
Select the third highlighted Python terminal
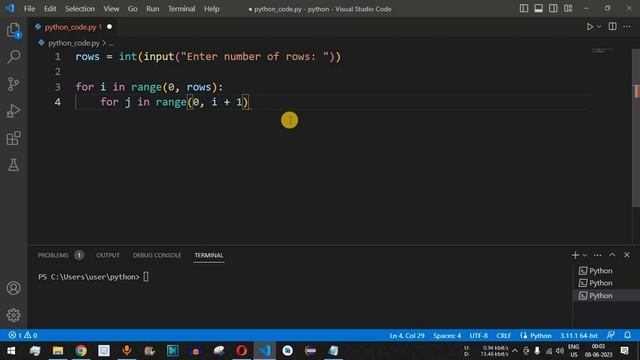coord(607,296)
